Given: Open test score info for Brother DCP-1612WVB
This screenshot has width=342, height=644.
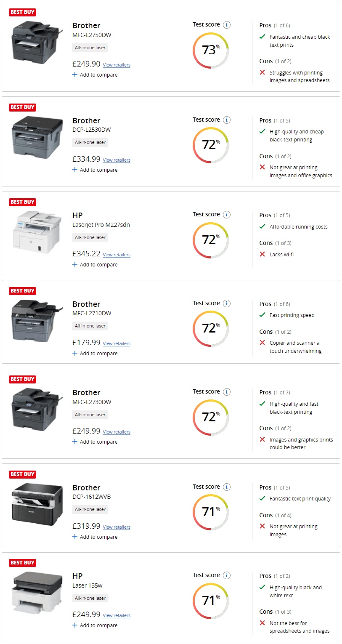Looking at the screenshot, I should [x=227, y=487].
